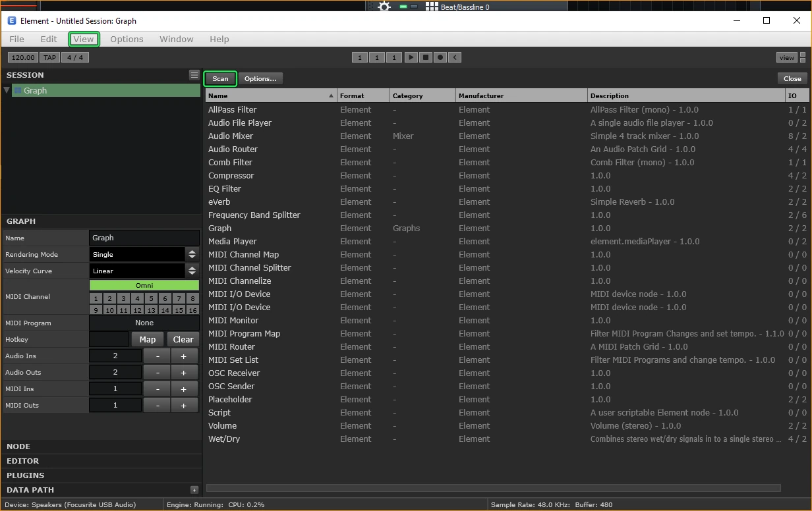Open the Rendering Mode dropdown
Image resolution: width=812 pixels, height=511 pixels.
[144, 254]
